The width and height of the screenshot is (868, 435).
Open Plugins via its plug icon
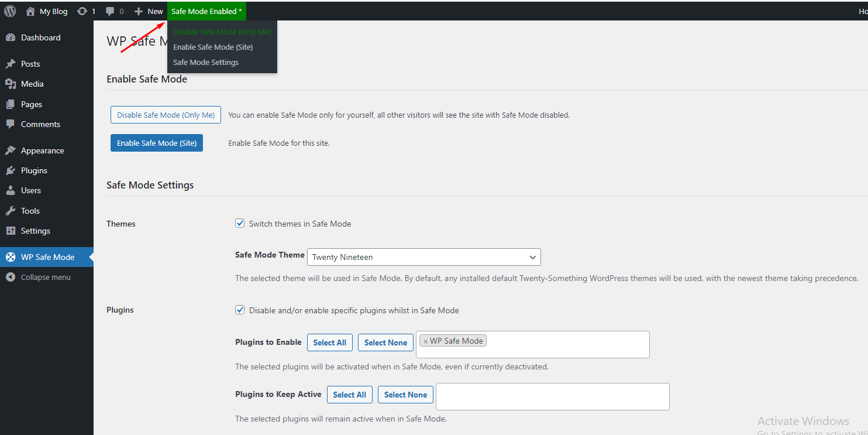10,170
